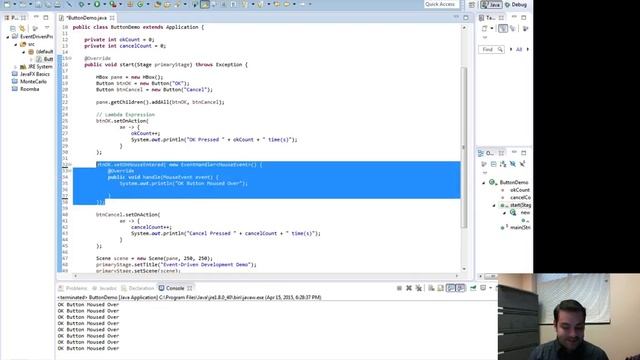
Task: Select cancelCount field in Outline
Action: (516, 198)
